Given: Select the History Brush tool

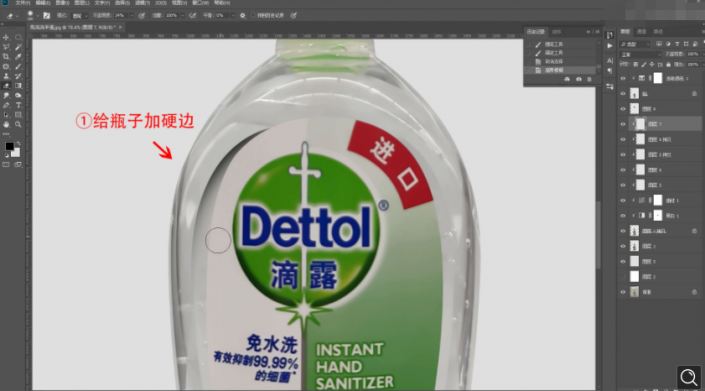Looking at the screenshot, I should coord(18,76).
